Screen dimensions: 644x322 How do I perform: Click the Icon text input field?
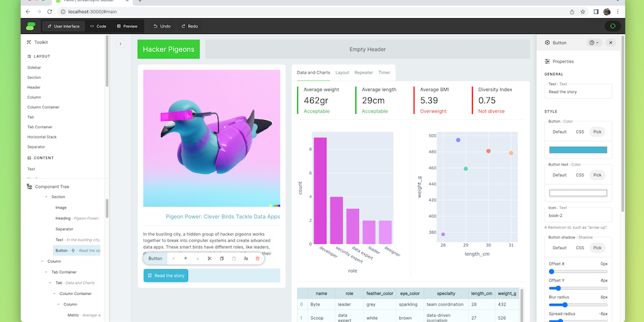click(x=578, y=215)
